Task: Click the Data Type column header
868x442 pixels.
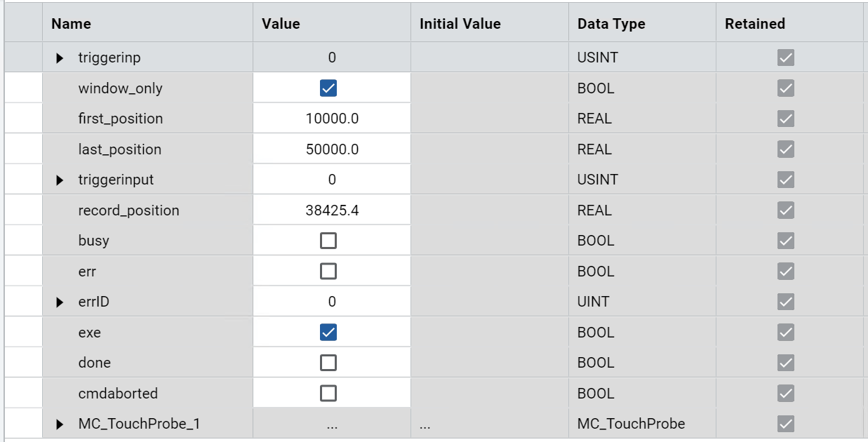Action: click(611, 24)
